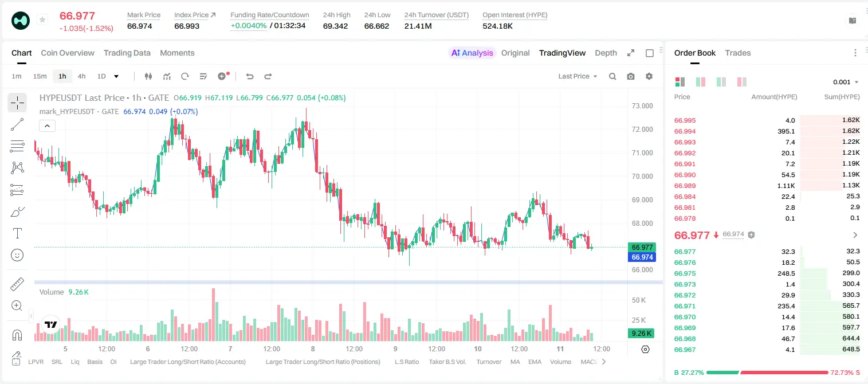Open the candlestick chart type selector

click(x=148, y=76)
